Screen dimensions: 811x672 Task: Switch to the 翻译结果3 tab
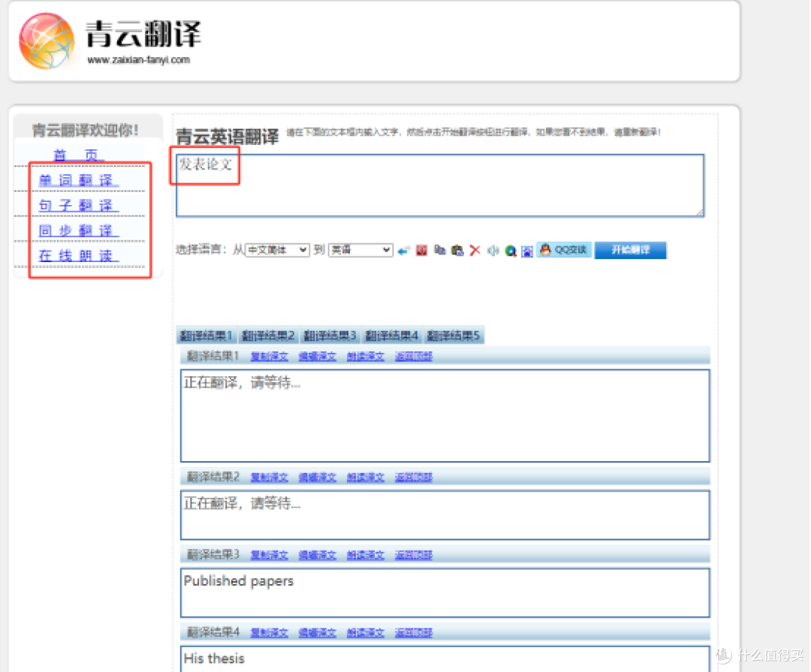click(330, 336)
